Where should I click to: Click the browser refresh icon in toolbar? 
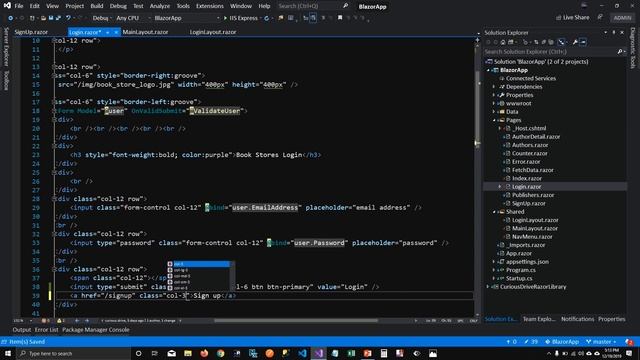click(x=267, y=18)
